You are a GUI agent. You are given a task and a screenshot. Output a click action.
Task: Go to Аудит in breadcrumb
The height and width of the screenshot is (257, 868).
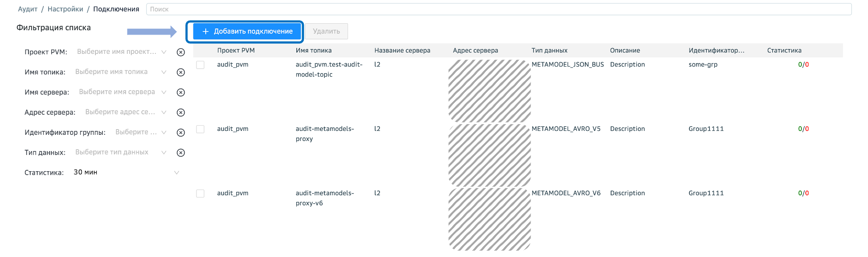(28, 9)
